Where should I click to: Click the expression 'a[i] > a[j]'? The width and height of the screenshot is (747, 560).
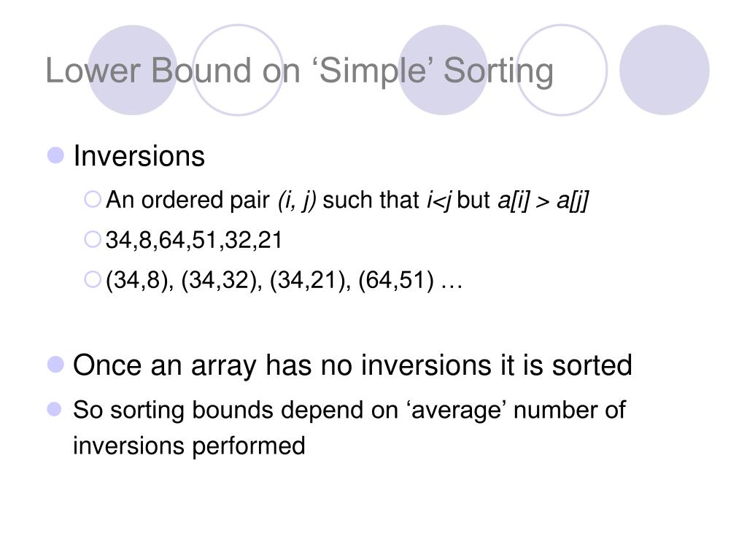click(543, 200)
